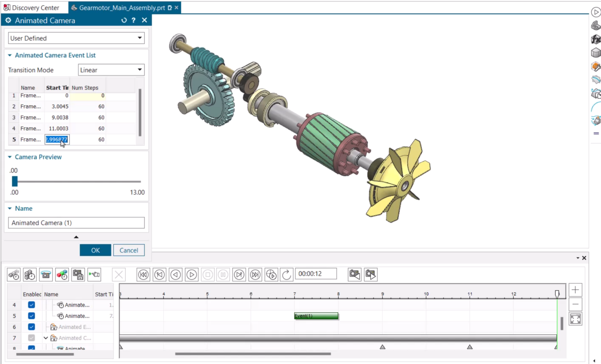Rewind animation to the start
601x364 pixels.
pos(143,275)
